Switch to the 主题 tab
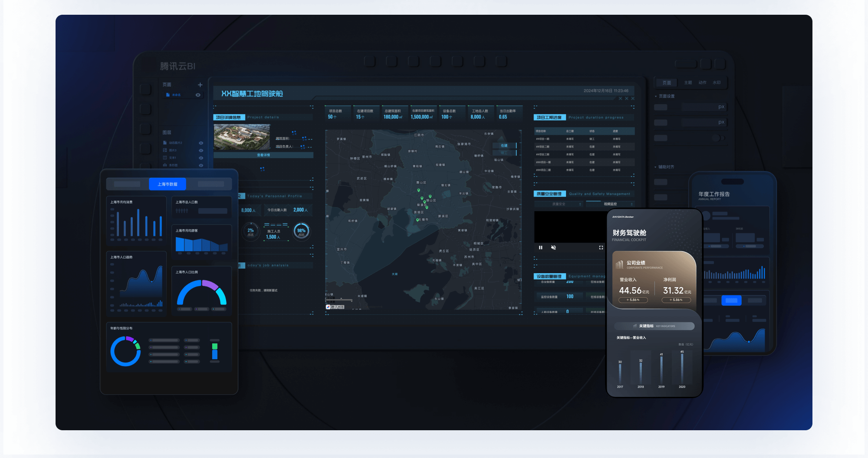This screenshot has width=868, height=458. (x=688, y=83)
